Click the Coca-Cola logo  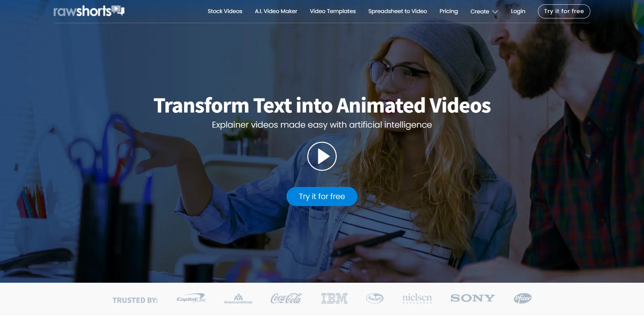tap(286, 298)
